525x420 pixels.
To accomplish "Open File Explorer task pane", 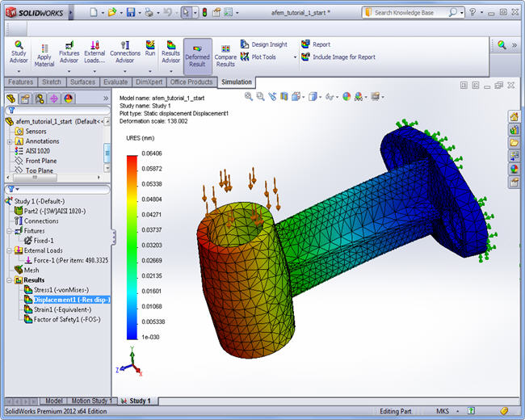I will [x=514, y=143].
